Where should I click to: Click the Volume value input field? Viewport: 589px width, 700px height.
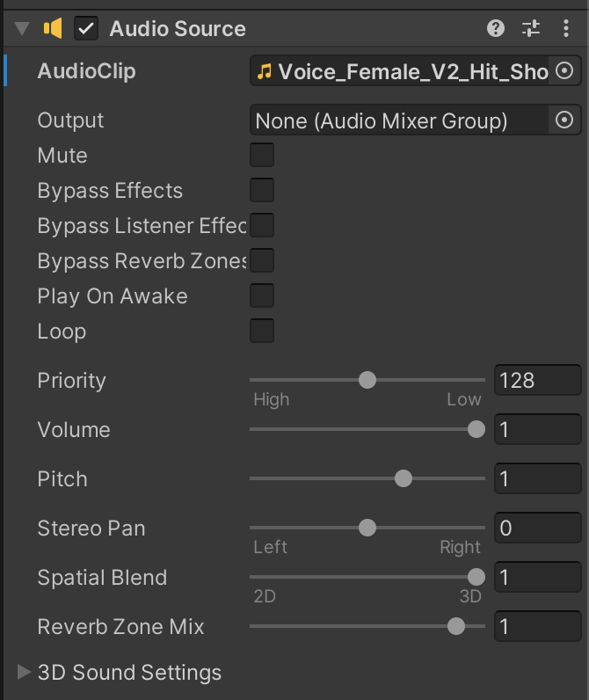pyautogui.click(x=536, y=430)
